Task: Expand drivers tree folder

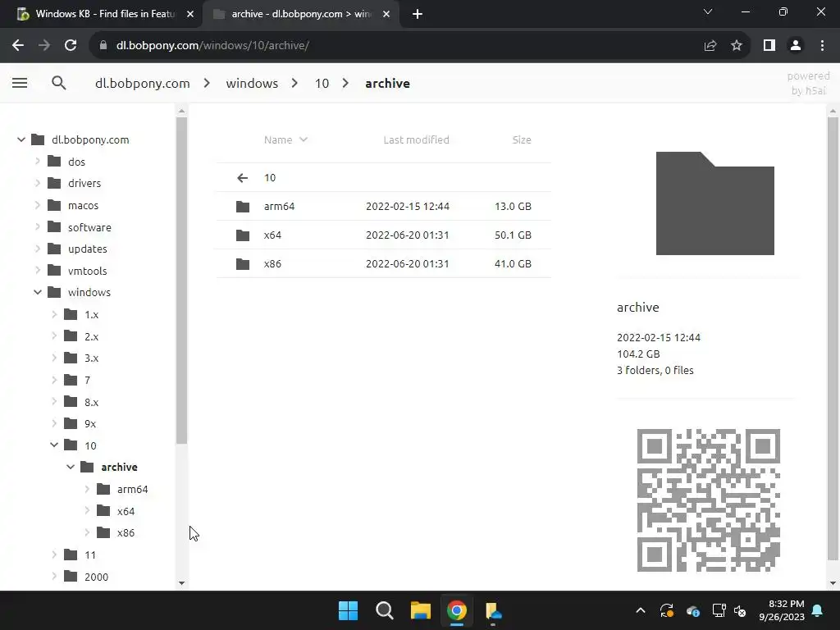Action: point(38,183)
